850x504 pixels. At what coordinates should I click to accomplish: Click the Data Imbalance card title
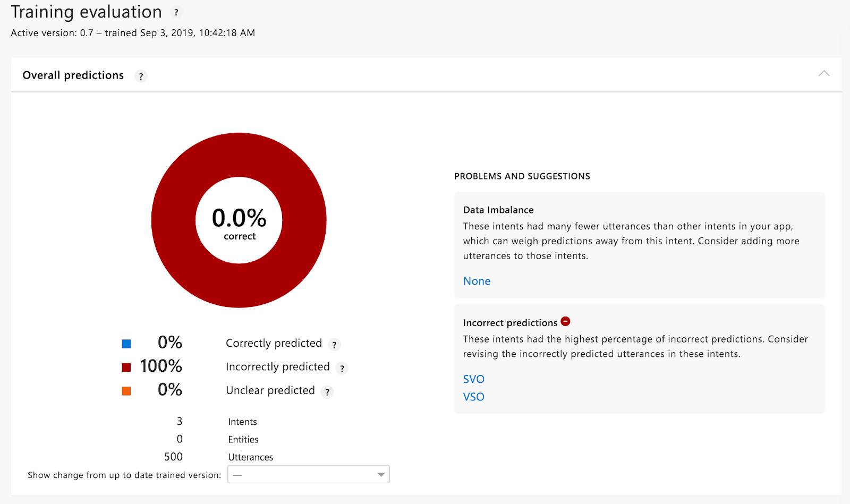(498, 210)
